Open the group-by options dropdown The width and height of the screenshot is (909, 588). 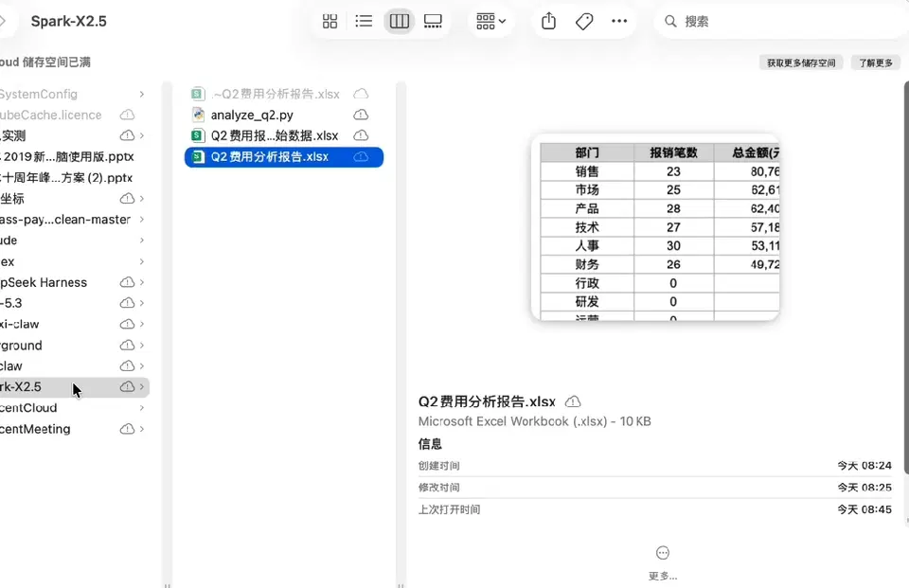490,22
